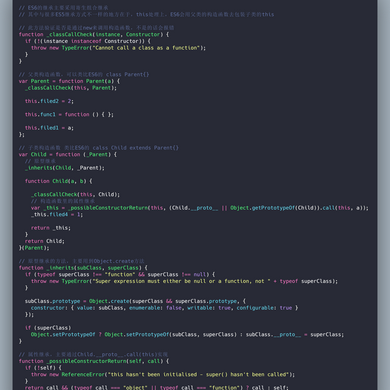Click the line 'var Parent = function Parent(a) {'
390x390 pixels.
69,81
